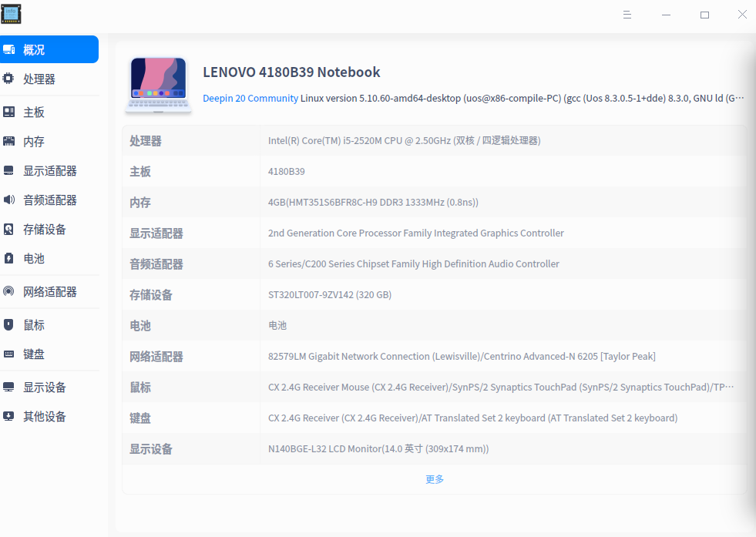This screenshot has height=537, width=756.
Task: Click the CX 2.4G Receiver Mouse value
Action: pos(501,388)
